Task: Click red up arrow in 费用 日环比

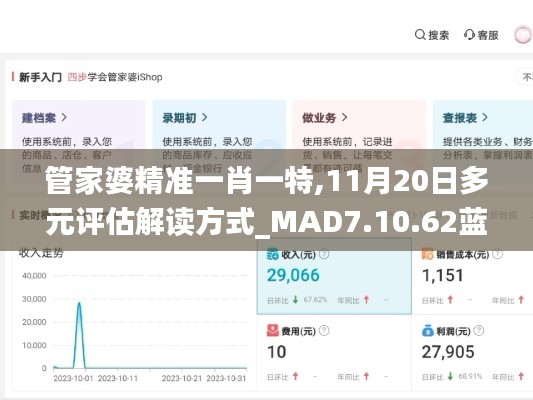Action: pos(295,376)
